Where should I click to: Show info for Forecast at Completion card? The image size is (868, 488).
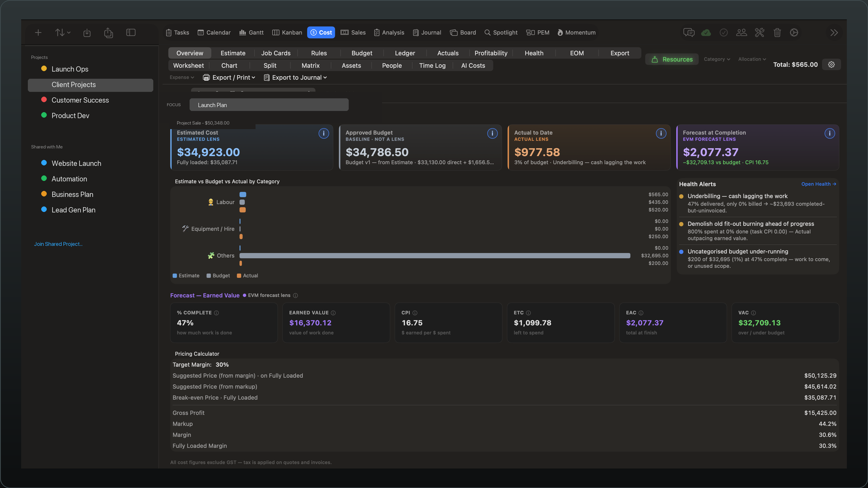click(829, 133)
